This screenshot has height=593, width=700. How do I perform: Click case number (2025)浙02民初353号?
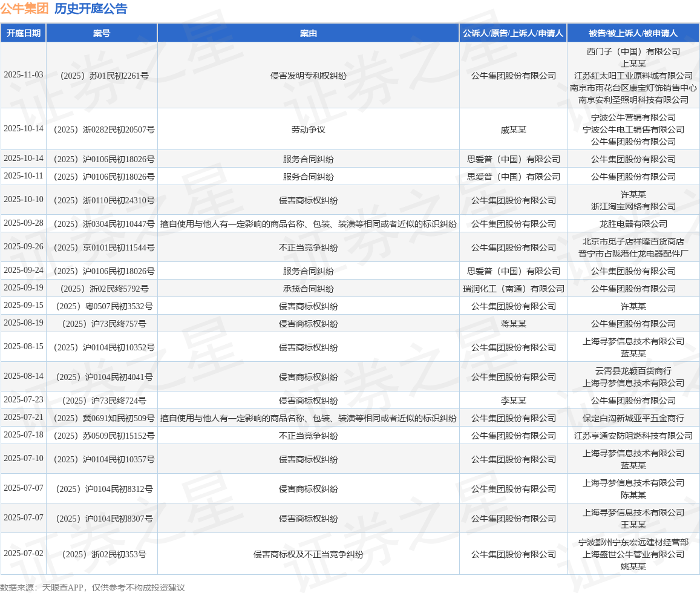pyautogui.click(x=105, y=554)
